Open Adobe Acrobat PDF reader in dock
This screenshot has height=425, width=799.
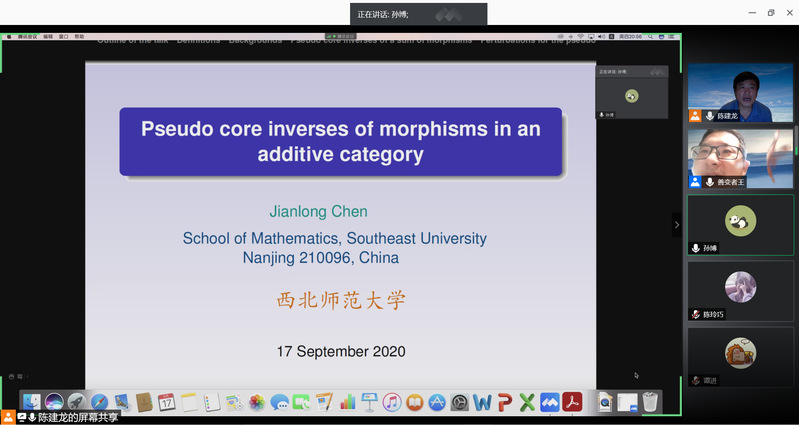pos(572,402)
